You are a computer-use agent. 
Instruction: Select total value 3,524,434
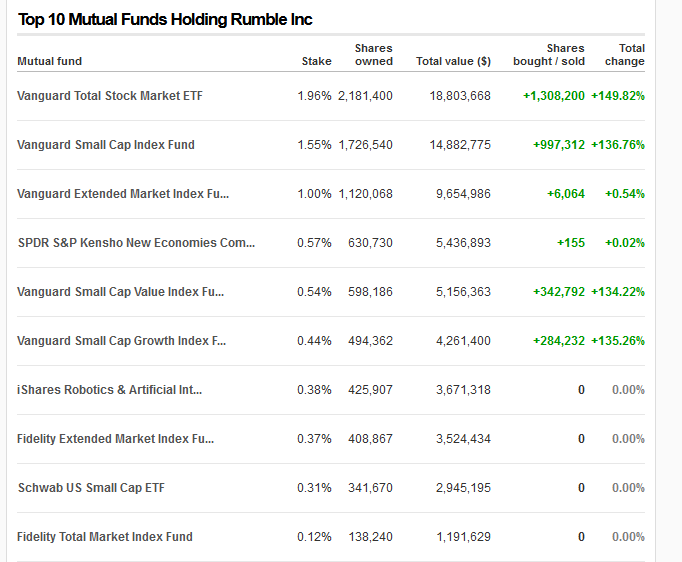463,439
